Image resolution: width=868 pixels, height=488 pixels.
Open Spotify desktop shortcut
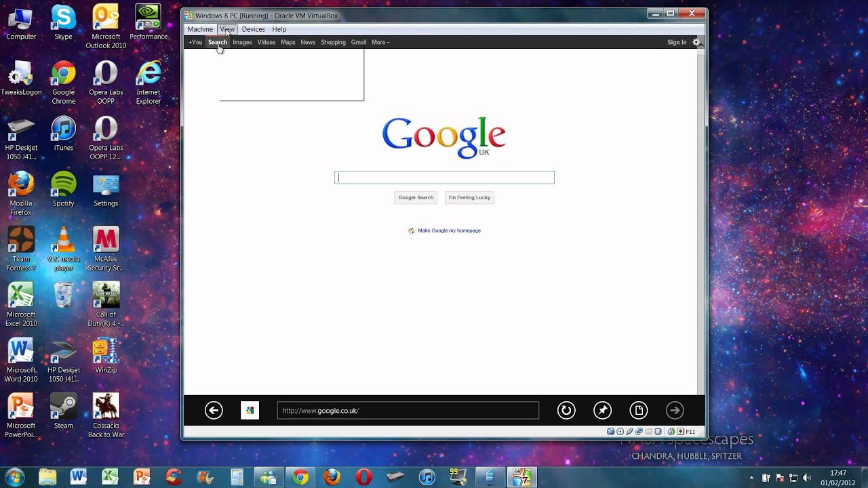[x=63, y=189]
